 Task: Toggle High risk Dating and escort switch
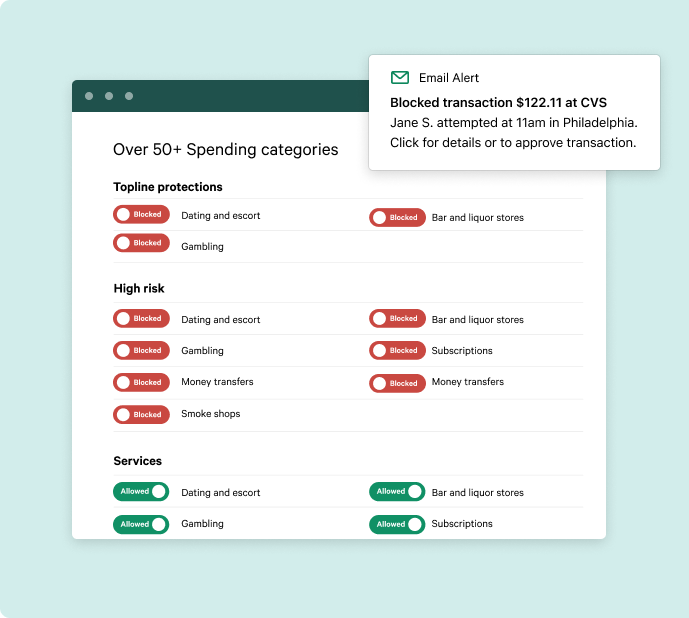(x=141, y=319)
